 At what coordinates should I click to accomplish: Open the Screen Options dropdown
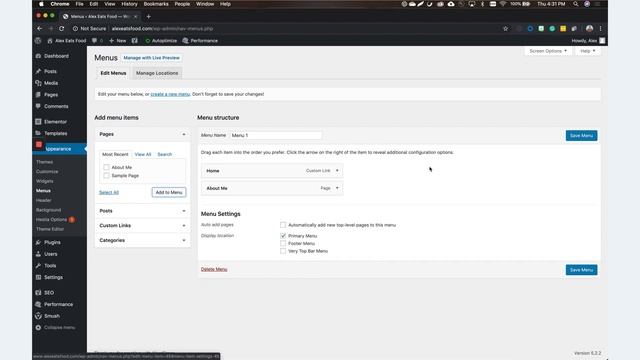pos(548,51)
